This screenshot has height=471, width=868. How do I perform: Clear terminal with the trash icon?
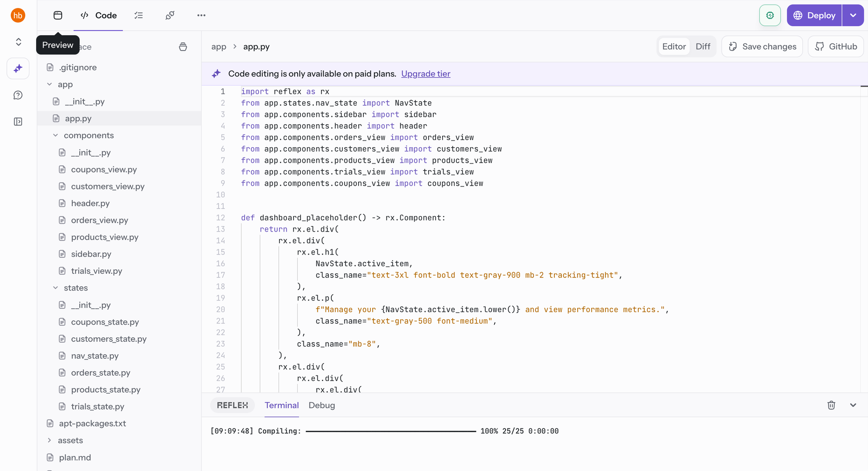[x=831, y=405]
